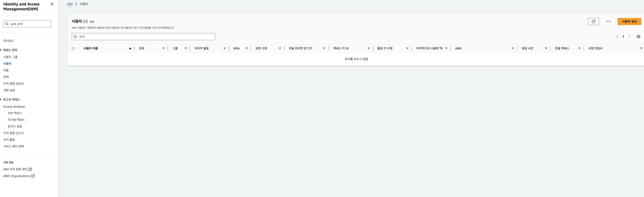Refresh the users list

tap(593, 22)
